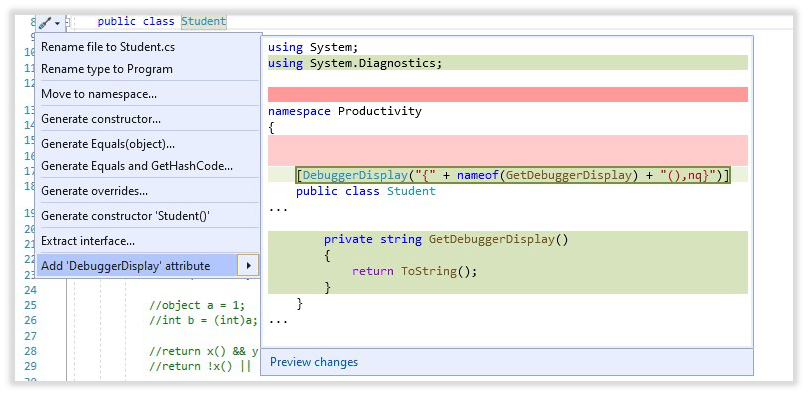Select Move to namespace...

[x=99, y=94]
